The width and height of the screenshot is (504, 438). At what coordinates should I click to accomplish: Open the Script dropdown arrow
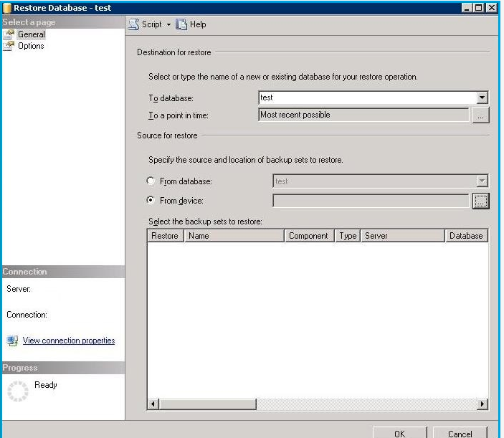tap(168, 24)
